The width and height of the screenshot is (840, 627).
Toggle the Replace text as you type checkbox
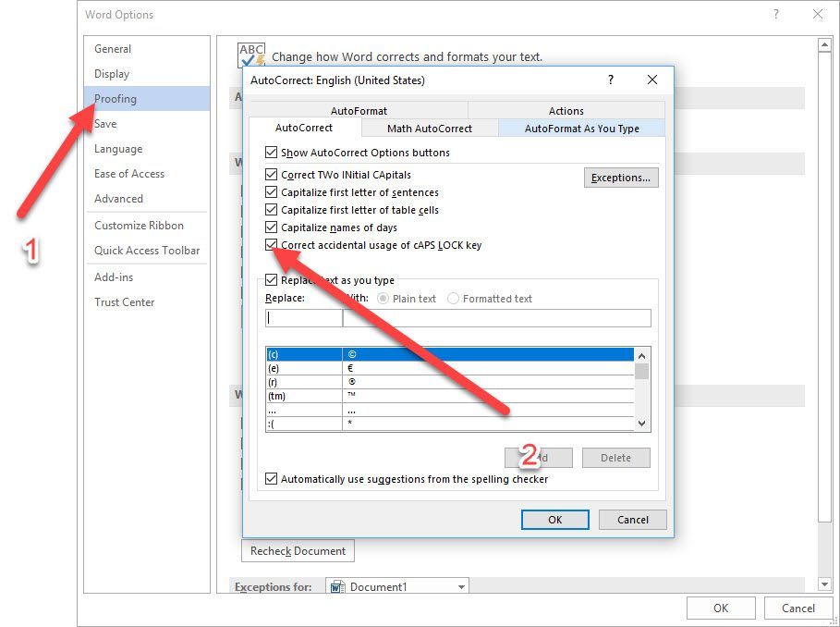(271, 279)
